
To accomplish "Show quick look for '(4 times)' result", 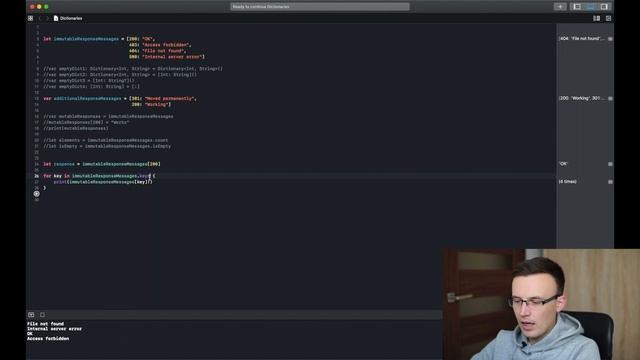I will [610, 182].
